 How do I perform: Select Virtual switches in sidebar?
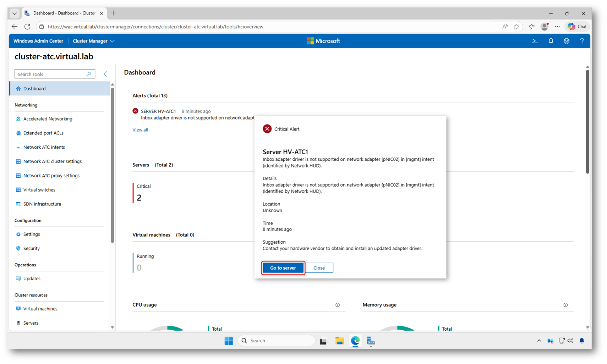39,190
